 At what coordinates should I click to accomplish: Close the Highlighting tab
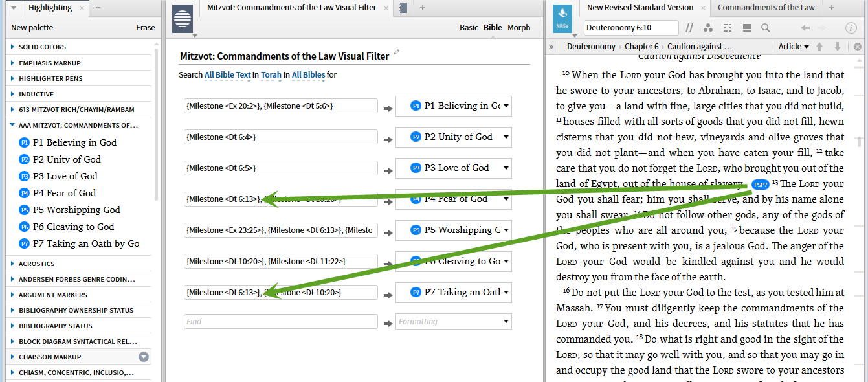(x=82, y=8)
